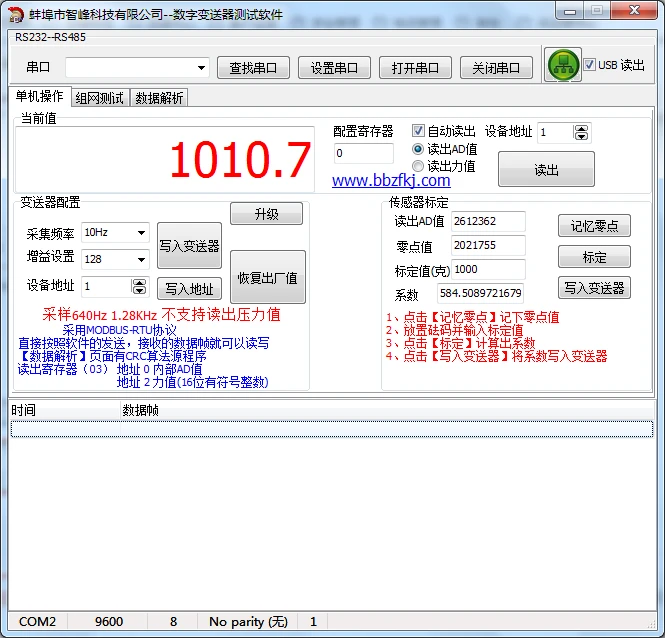The height and width of the screenshot is (638, 665).
Task: Click the 打开串口 button
Action: click(416, 68)
